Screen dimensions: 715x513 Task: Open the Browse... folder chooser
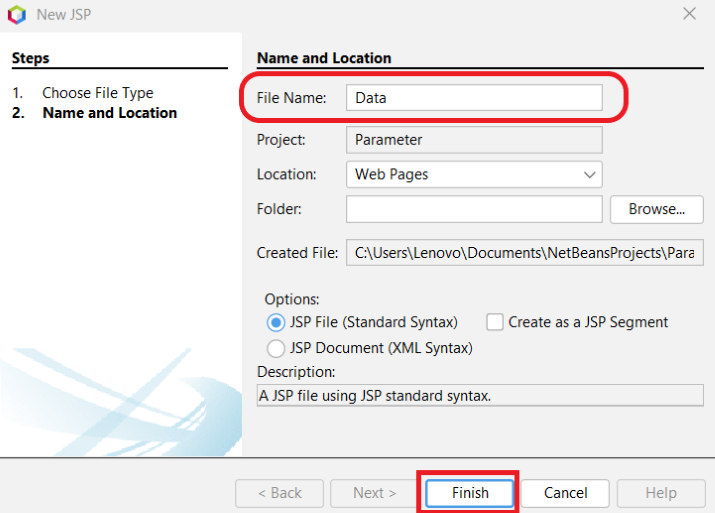click(657, 209)
